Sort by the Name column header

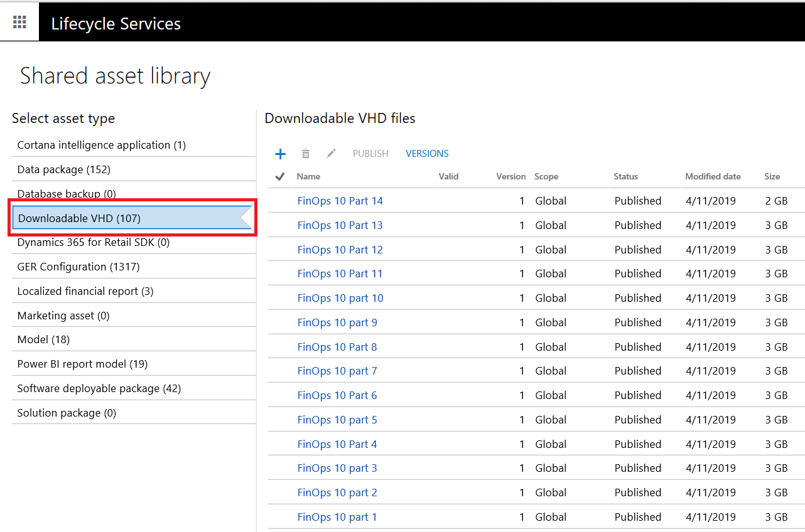pos(308,177)
